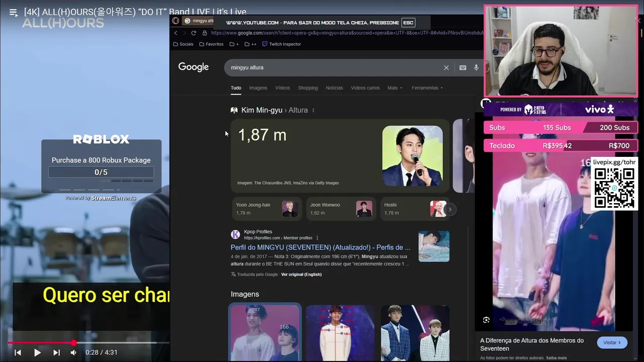Mute the YouTube video volume
Image resolution: width=644 pixels, height=362 pixels.
73,352
